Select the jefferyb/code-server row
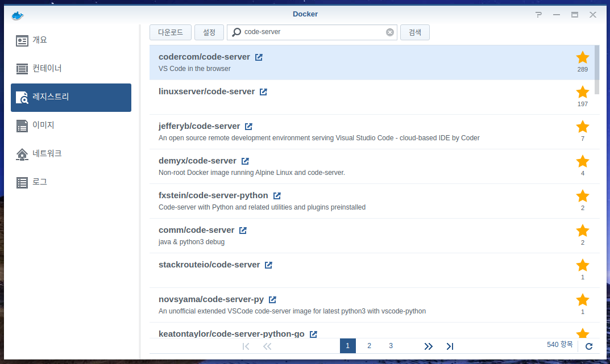610x364 pixels. [x=372, y=132]
